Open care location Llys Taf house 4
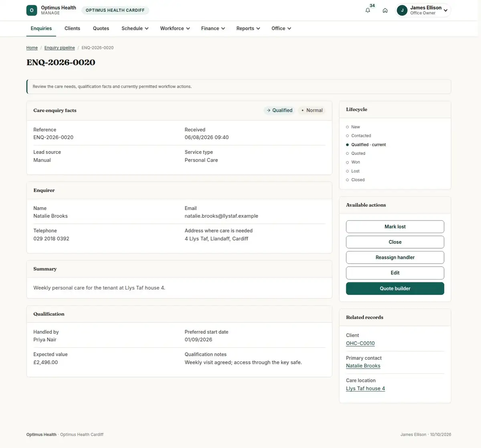The image size is (481, 448). click(366, 388)
